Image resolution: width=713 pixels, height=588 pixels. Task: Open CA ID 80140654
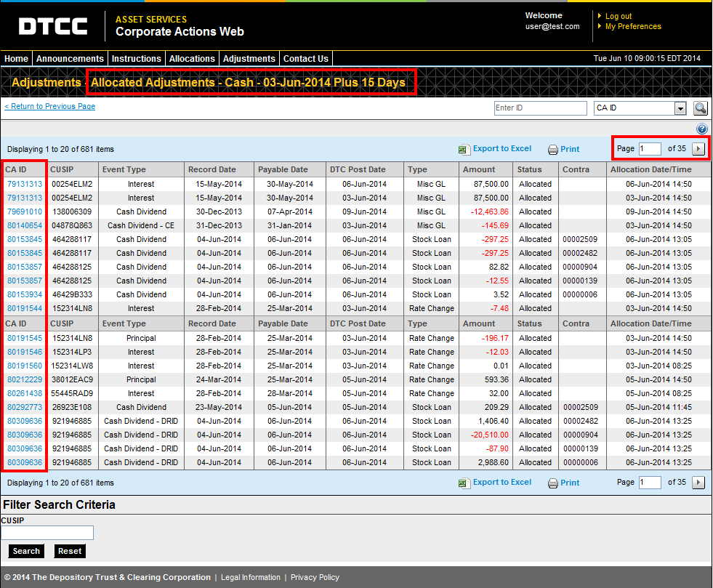pos(25,225)
